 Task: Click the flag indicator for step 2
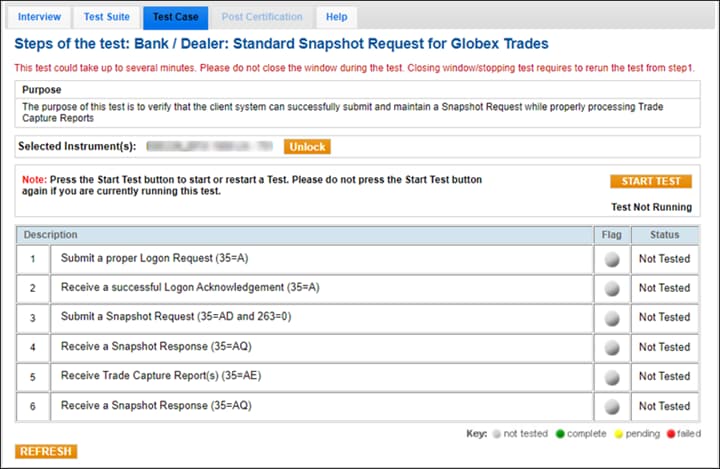click(x=611, y=288)
